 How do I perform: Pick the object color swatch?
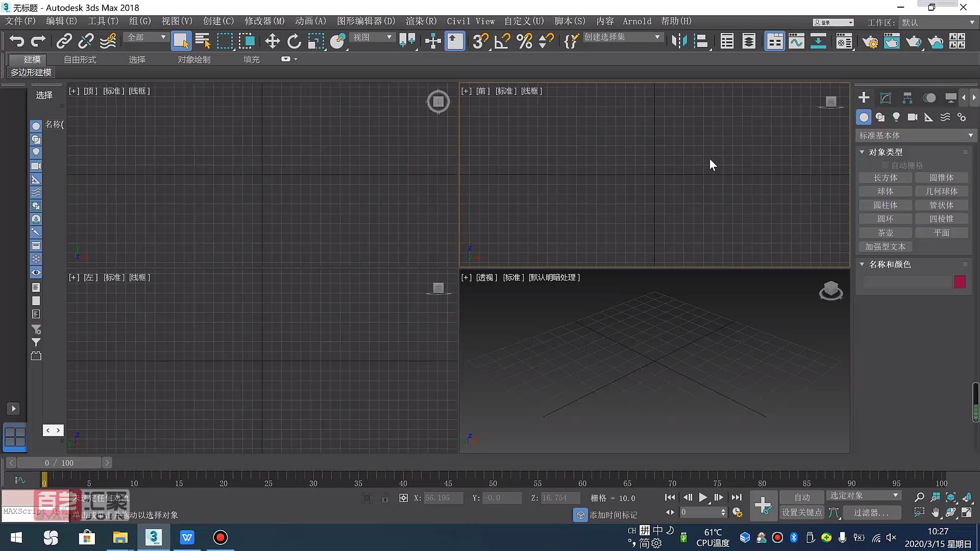tap(960, 282)
